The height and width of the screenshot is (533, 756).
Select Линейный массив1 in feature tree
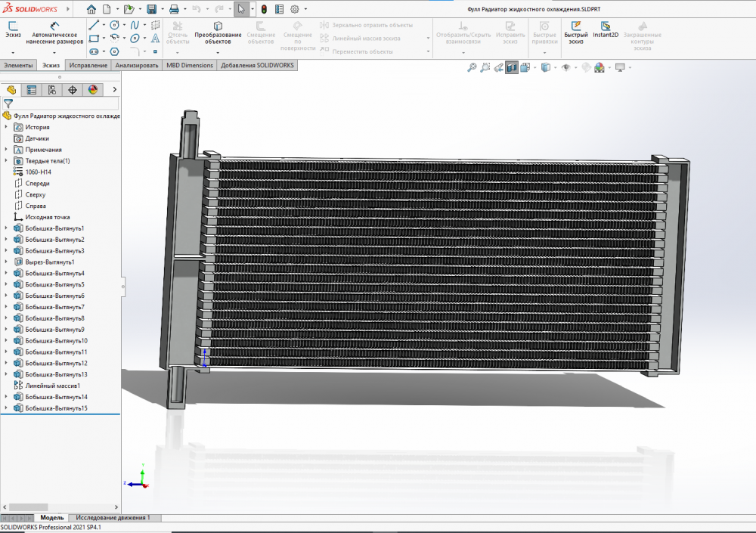coord(52,386)
